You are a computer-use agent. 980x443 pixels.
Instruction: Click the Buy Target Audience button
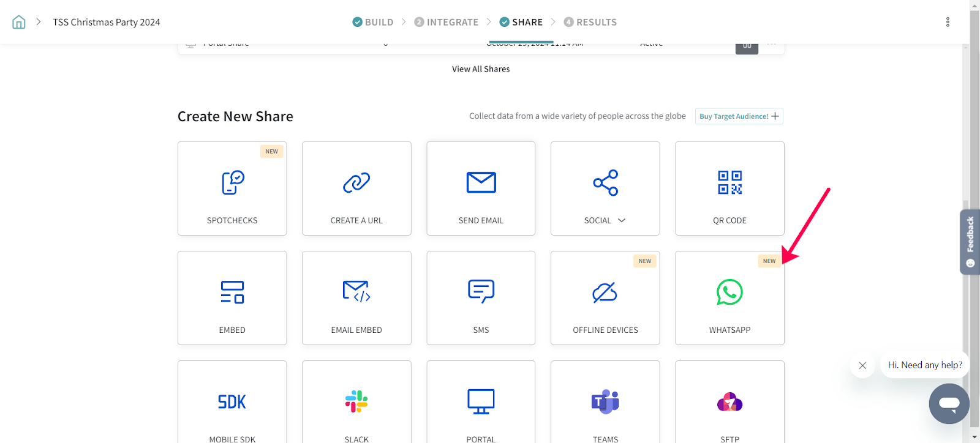pos(739,116)
